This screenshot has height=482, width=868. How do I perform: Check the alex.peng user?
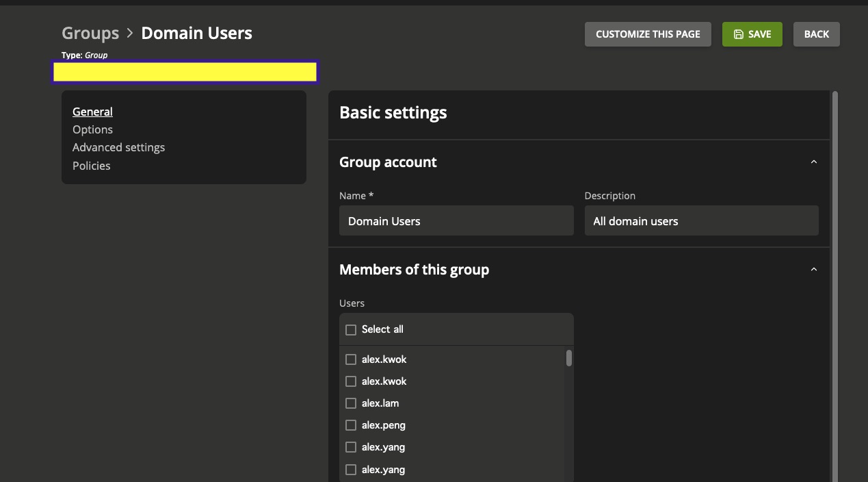coord(351,425)
